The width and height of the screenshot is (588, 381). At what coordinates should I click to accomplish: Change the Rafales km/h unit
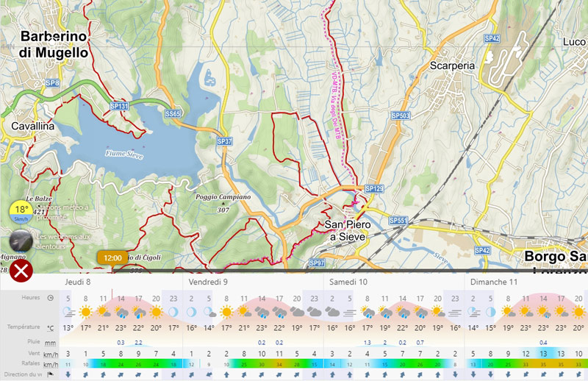pyautogui.click(x=50, y=364)
